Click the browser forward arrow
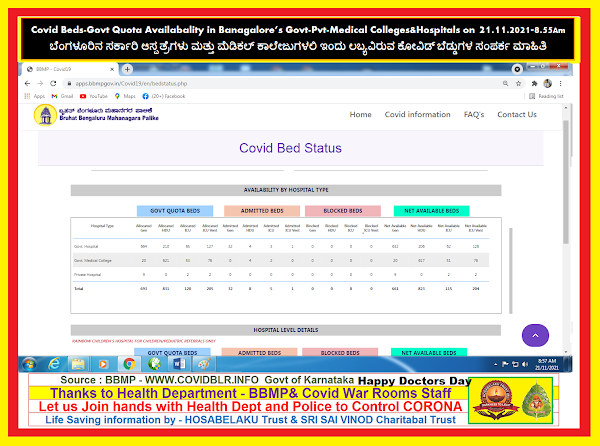This screenshot has width=600, height=446. tap(40, 83)
